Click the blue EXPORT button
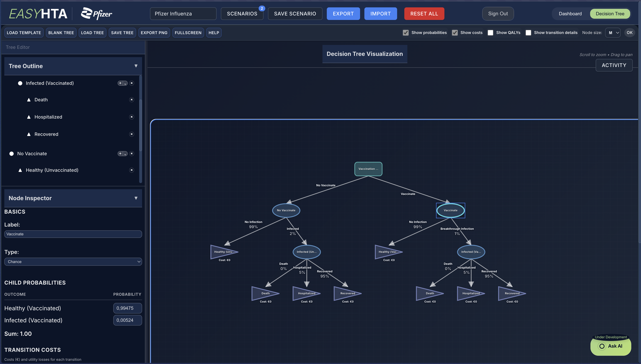Screen dimensions: 641x364 (x=343, y=13)
